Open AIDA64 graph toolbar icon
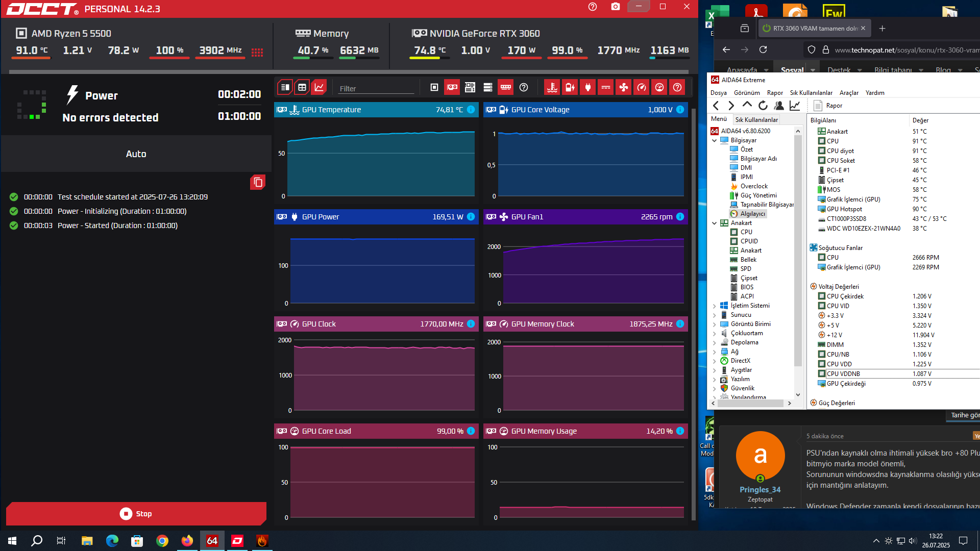This screenshot has height=551, width=980. click(795, 106)
